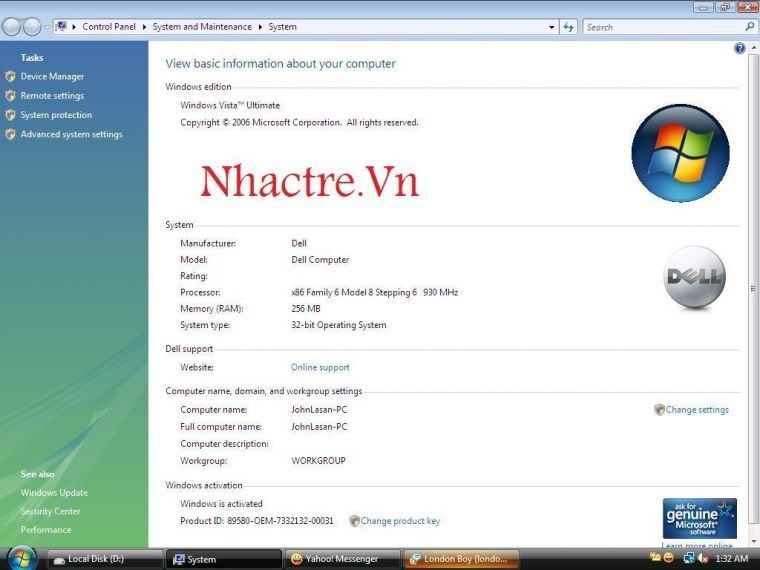Expand arrow before Control Panel breadcrumb
Image resolution: width=760 pixels, height=570 pixels.
74,27
